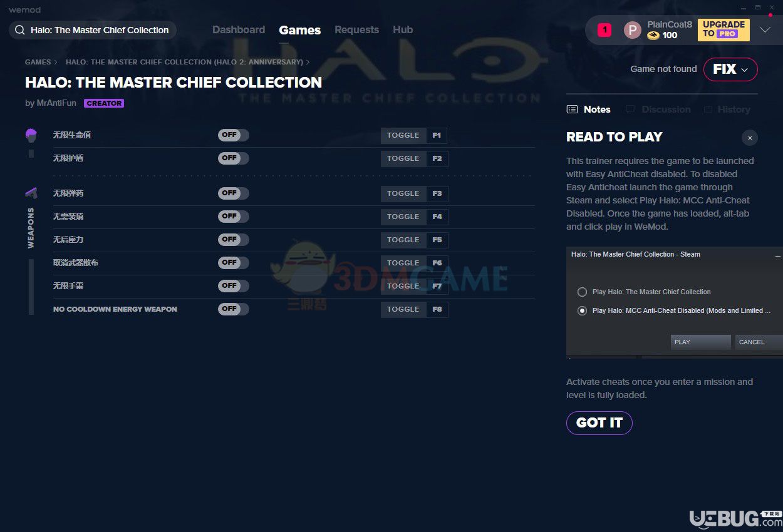Enable No Cooldown Energy Weapon switch
Screen dimensions: 783x532
pyautogui.click(x=234, y=309)
